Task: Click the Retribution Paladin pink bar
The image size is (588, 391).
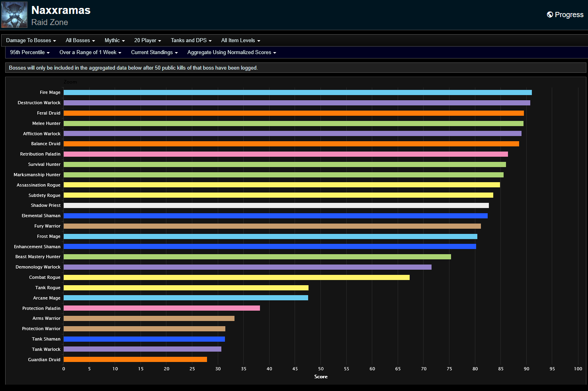Action: point(285,154)
